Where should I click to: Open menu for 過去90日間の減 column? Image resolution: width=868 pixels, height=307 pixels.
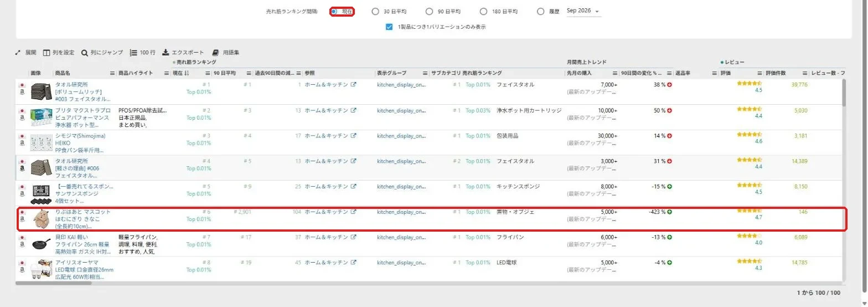(x=299, y=73)
